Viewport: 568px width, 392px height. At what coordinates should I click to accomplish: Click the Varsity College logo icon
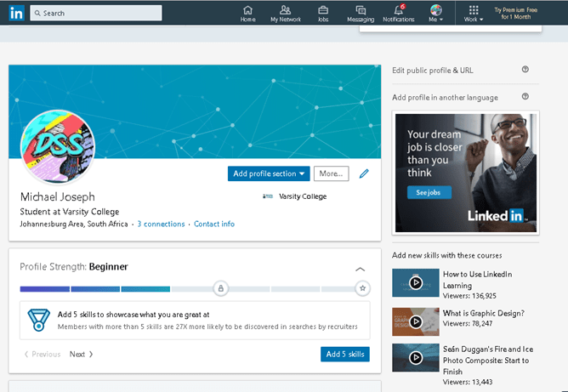pyautogui.click(x=268, y=196)
